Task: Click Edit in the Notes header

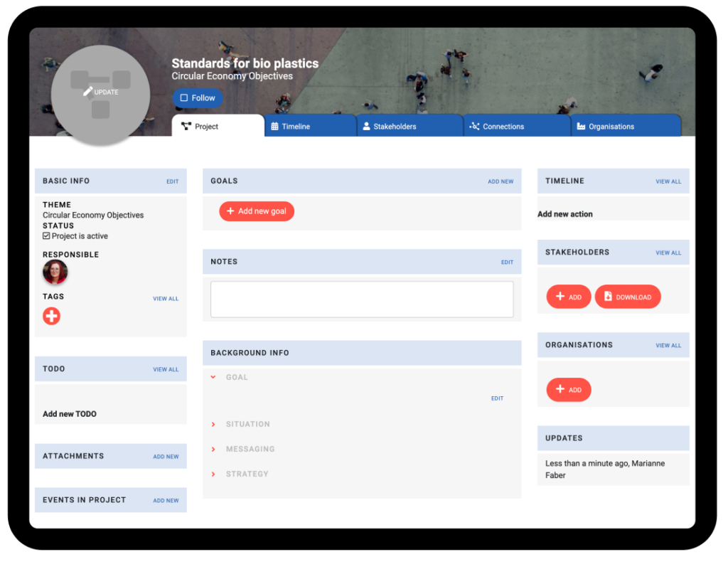Action: tap(507, 263)
